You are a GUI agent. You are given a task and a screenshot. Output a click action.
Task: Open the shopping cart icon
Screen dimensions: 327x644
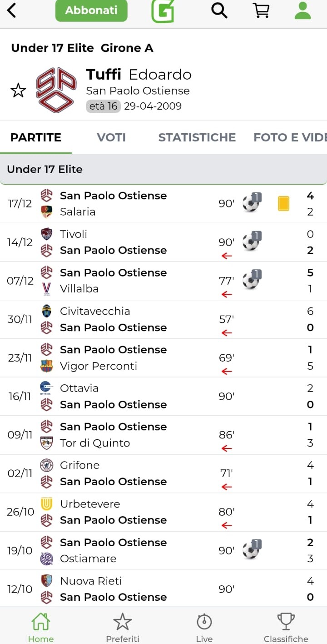(261, 10)
